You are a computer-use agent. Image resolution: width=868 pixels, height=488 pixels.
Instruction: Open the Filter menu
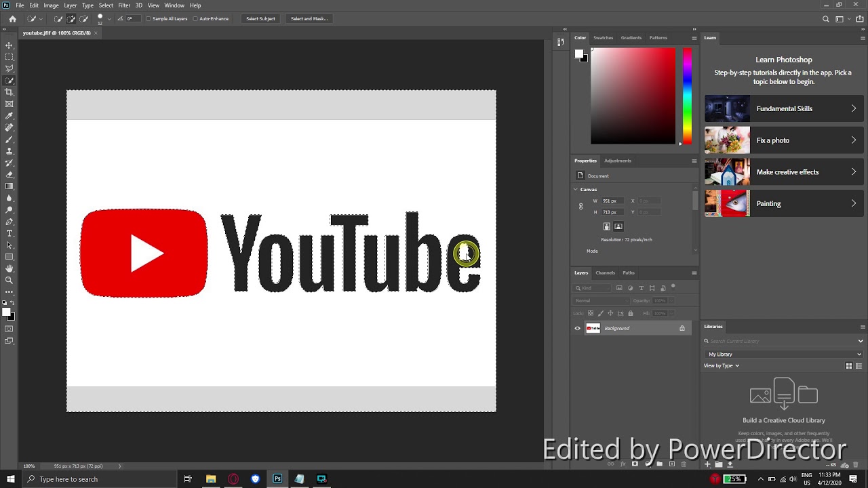pos(124,5)
